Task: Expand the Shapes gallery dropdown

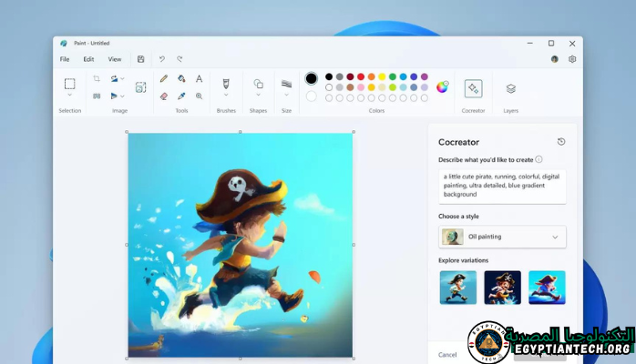Action: pos(259,95)
